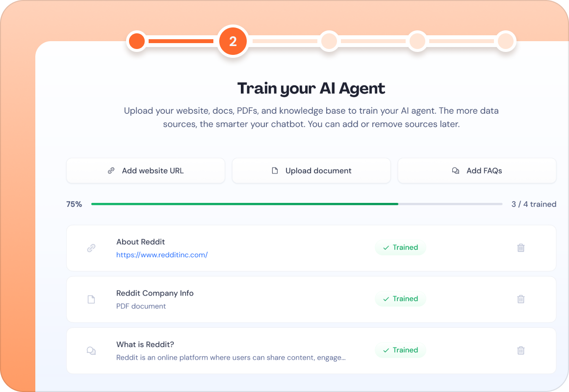Open the redditinc.com link
Viewport: 569px width, 392px height.
(162, 255)
